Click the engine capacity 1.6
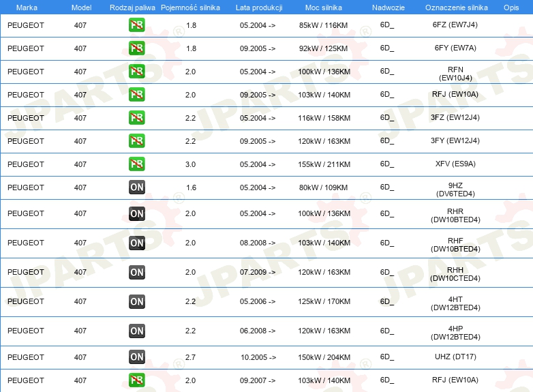The image size is (533, 392). [191, 187]
